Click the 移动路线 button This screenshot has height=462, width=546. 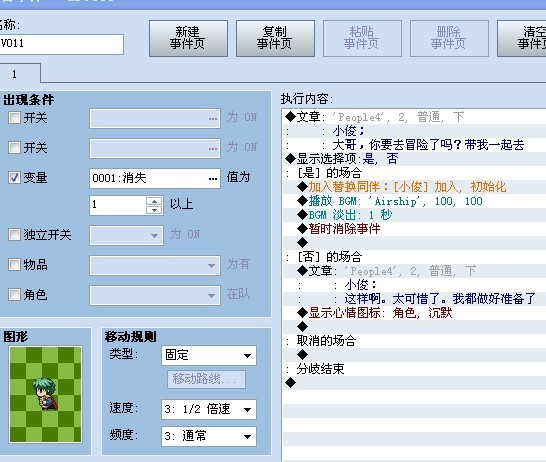[x=206, y=379]
